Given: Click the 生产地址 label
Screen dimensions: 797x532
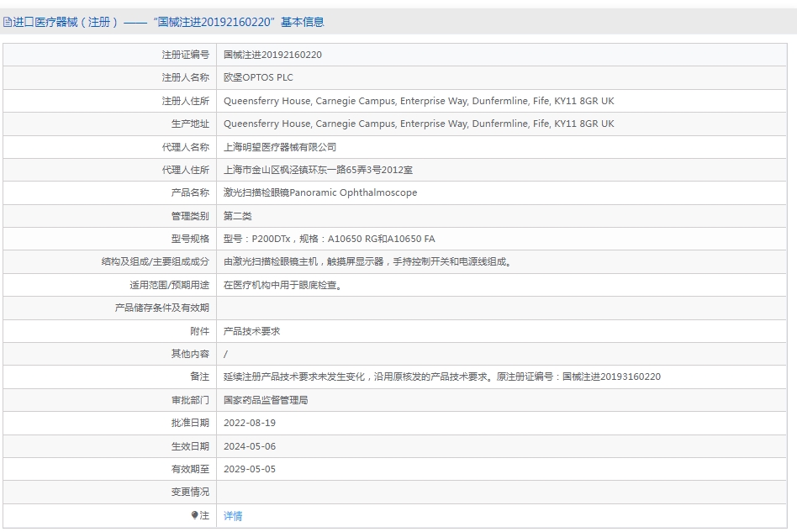Looking at the screenshot, I should point(190,124).
